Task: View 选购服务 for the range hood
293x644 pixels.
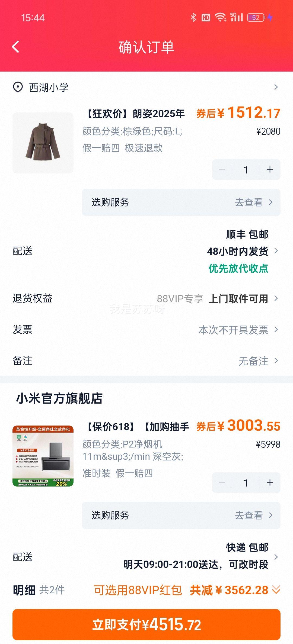Action: tap(181, 515)
